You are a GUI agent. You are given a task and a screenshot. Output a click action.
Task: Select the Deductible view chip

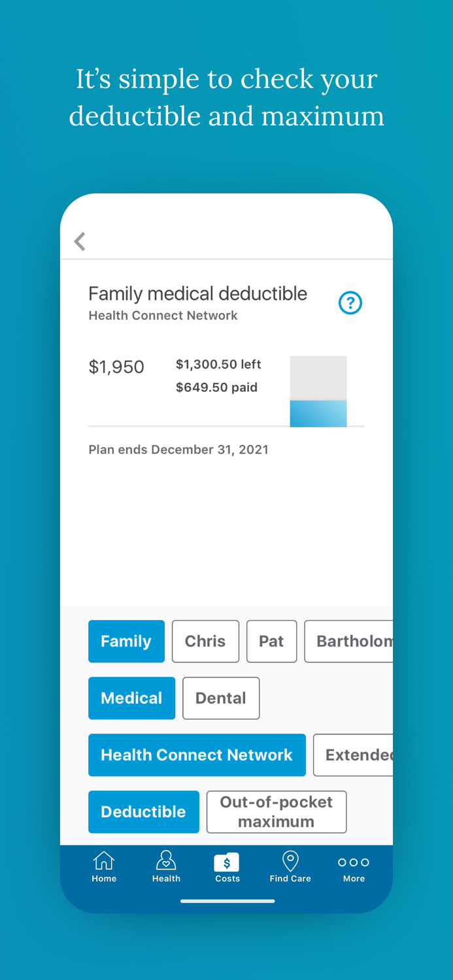(x=143, y=811)
